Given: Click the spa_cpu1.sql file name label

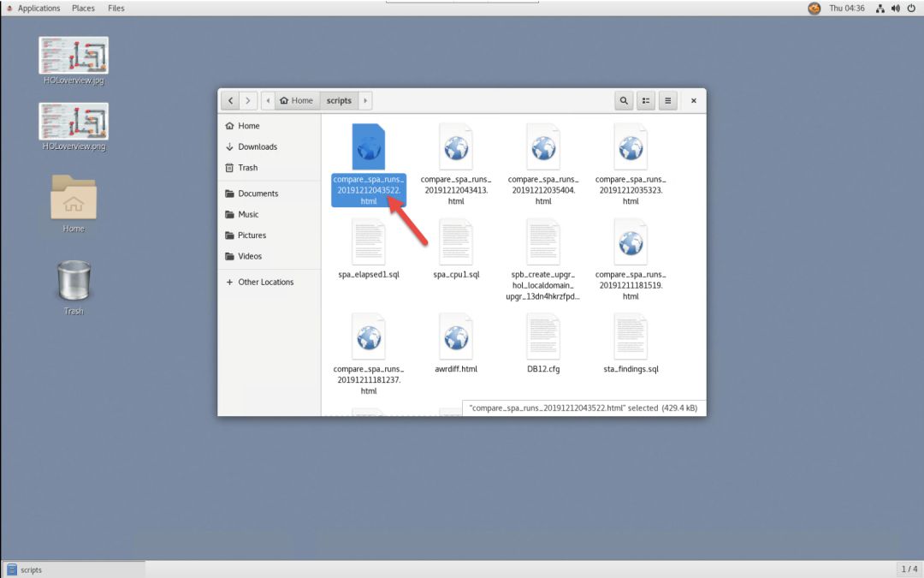Looking at the screenshot, I should pos(456,274).
